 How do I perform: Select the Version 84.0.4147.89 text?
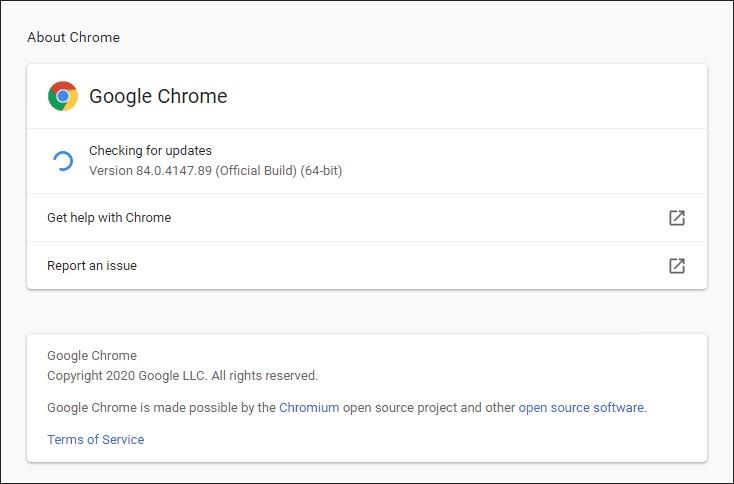[216, 170]
